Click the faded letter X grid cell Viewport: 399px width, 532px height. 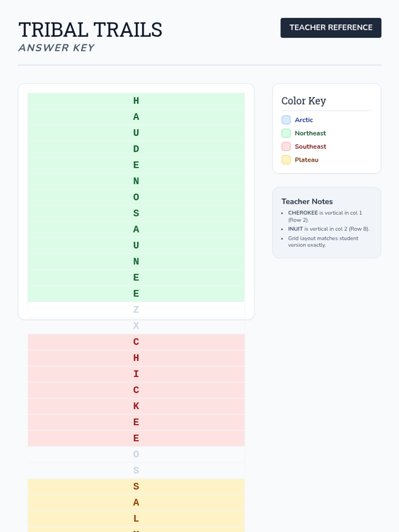coord(136,326)
